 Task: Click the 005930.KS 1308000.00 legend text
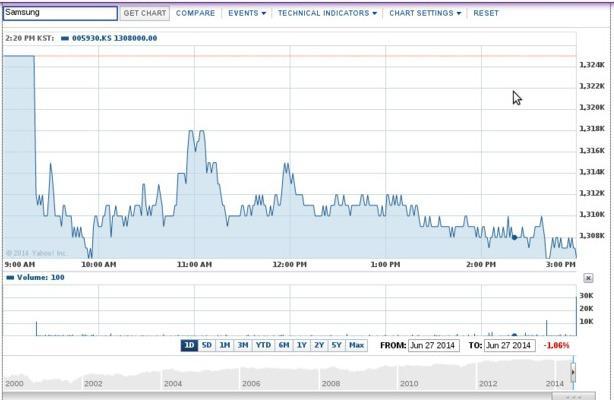pos(115,38)
